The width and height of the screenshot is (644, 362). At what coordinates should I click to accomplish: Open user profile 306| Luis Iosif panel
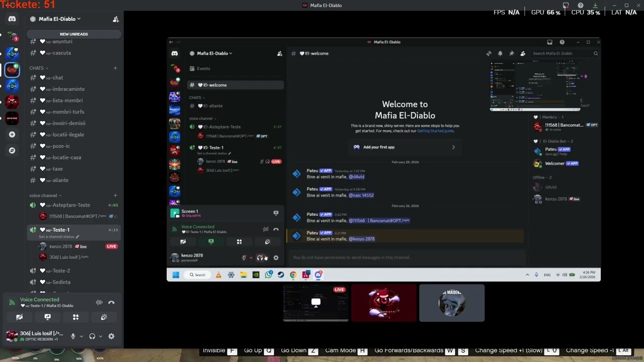(x=35, y=336)
